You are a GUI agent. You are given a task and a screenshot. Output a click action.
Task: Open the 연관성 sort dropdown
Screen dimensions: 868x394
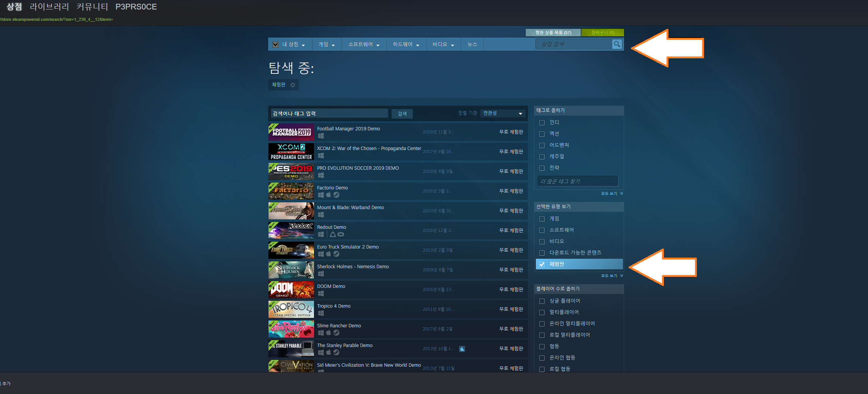(x=503, y=113)
